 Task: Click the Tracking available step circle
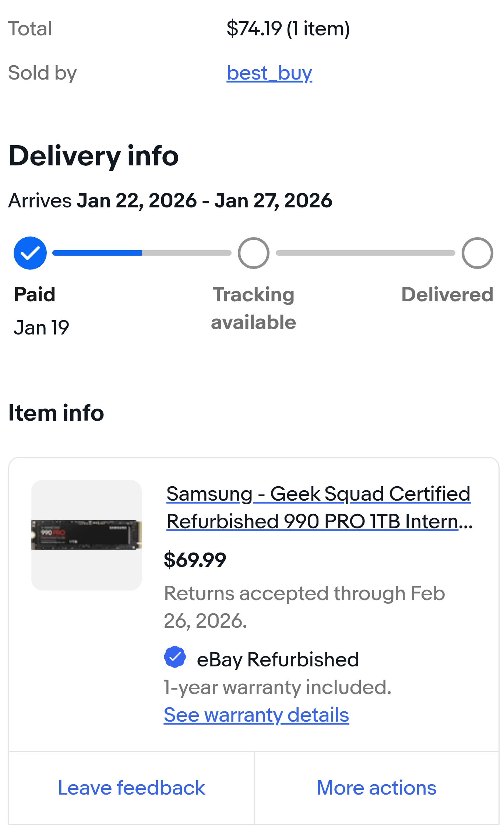(x=253, y=253)
